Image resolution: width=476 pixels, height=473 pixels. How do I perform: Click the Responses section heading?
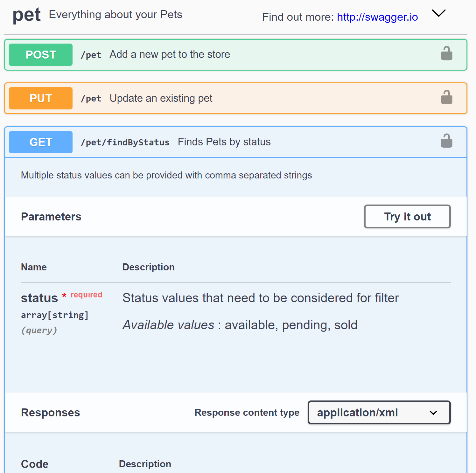50,413
